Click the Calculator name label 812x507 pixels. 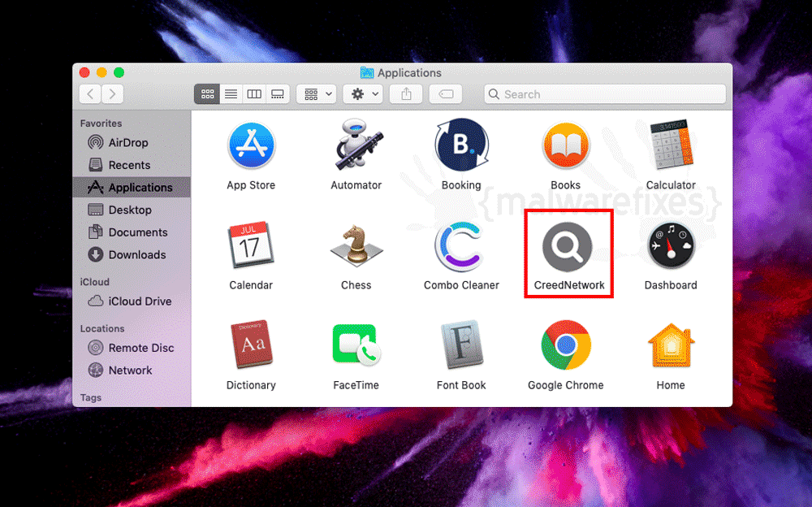[x=671, y=185]
